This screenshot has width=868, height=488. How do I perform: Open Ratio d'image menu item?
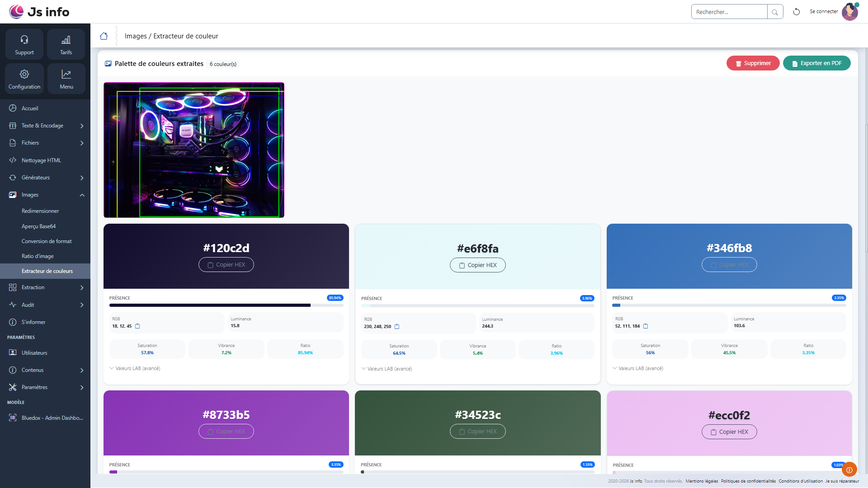pos(38,256)
